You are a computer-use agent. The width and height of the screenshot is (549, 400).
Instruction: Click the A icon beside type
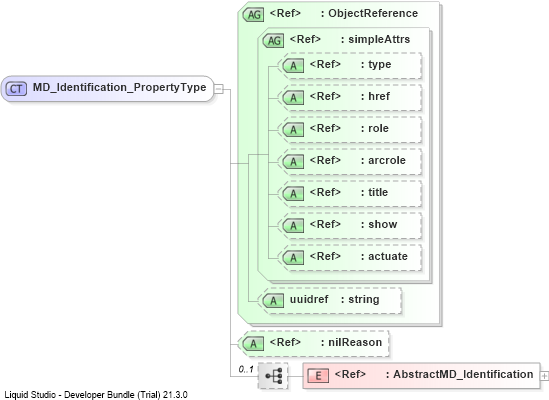(x=293, y=66)
